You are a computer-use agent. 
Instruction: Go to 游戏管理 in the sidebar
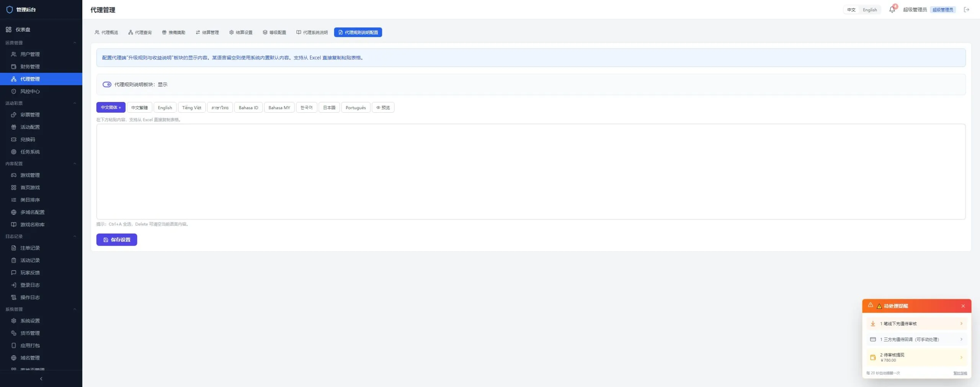(x=41, y=175)
